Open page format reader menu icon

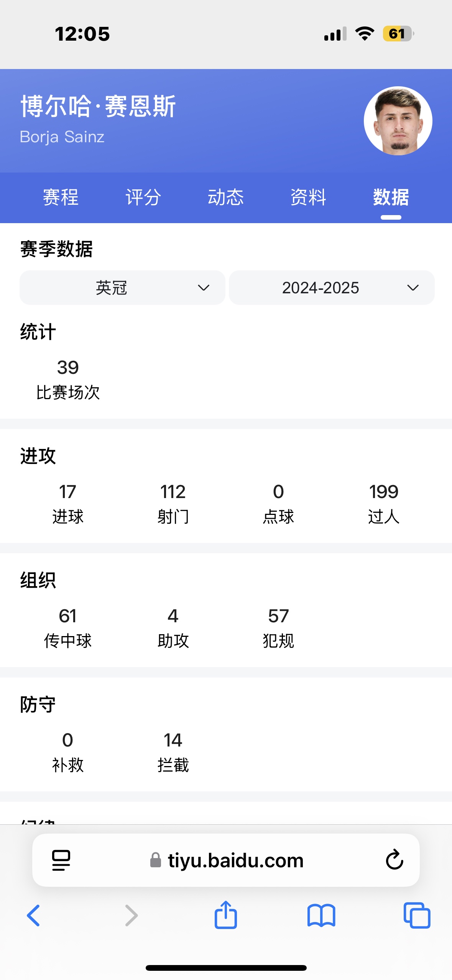pos(61,860)
